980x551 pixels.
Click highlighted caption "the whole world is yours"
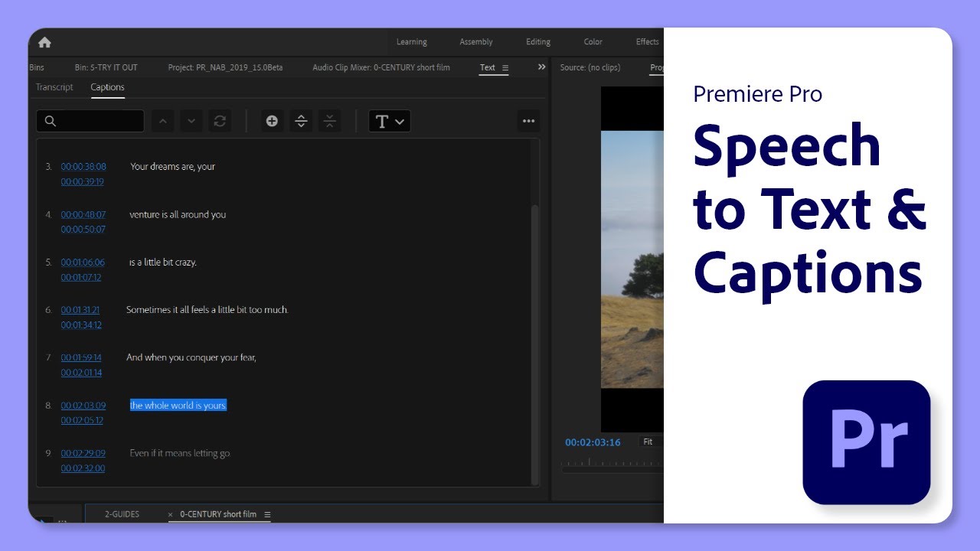point(178,406)
